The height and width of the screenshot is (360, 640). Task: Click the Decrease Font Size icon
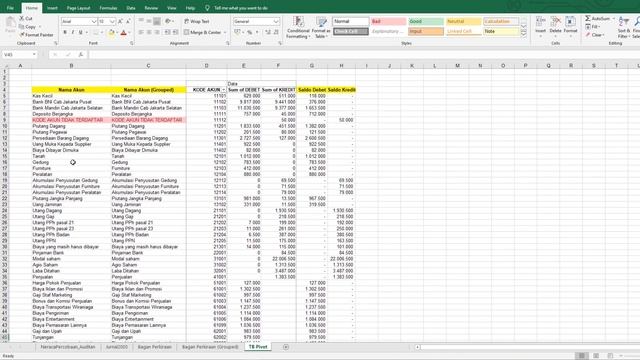pyautogui.click(x=128, y=21)
